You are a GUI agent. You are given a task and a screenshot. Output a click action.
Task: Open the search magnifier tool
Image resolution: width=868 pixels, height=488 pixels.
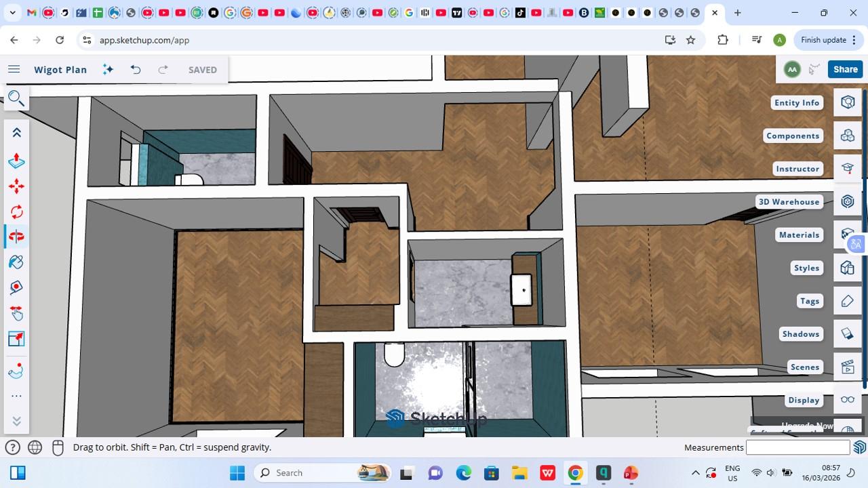click(16, 99)
